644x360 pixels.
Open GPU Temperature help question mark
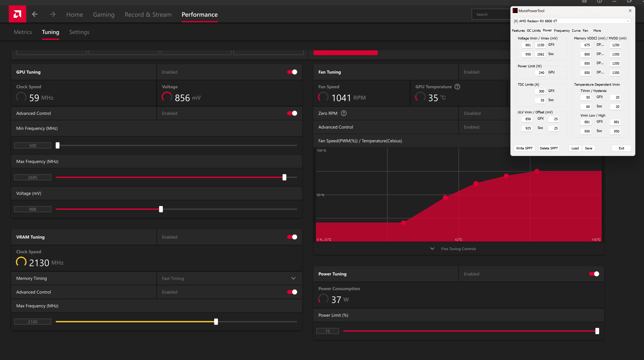(457, 87)
